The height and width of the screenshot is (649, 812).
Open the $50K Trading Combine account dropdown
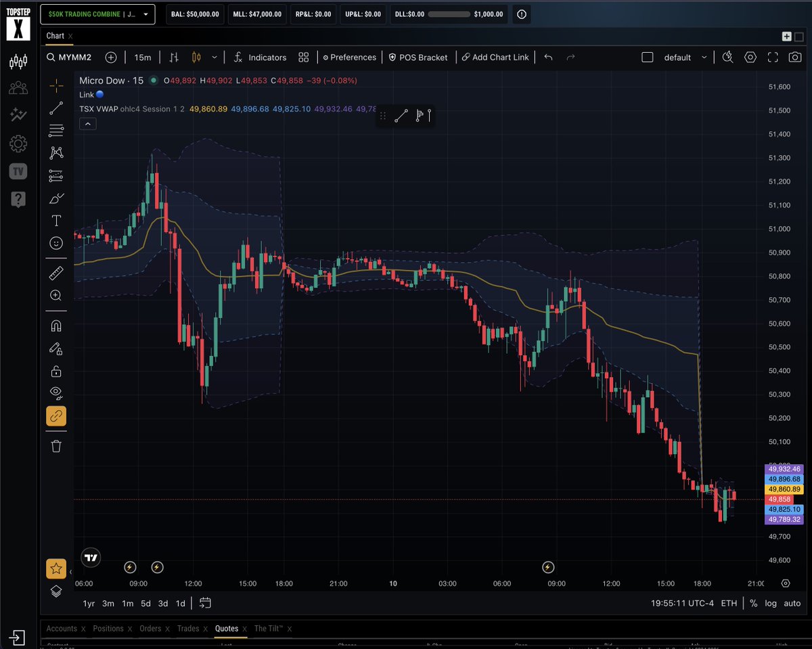(97, 14)
